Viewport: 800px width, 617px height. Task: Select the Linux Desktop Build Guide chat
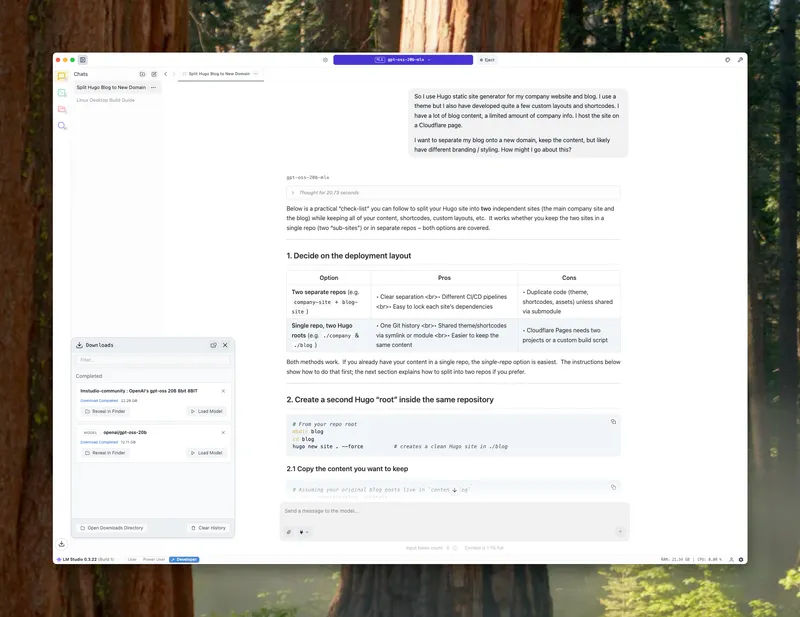[106, 100]
